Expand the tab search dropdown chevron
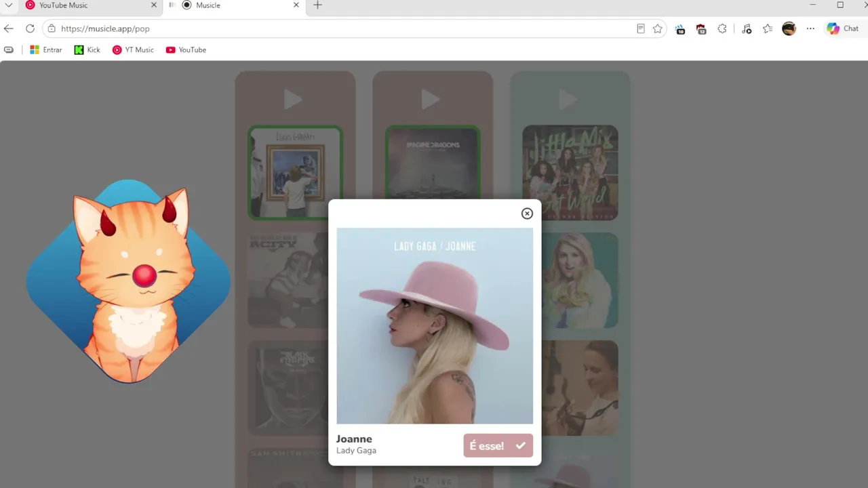 9,5
